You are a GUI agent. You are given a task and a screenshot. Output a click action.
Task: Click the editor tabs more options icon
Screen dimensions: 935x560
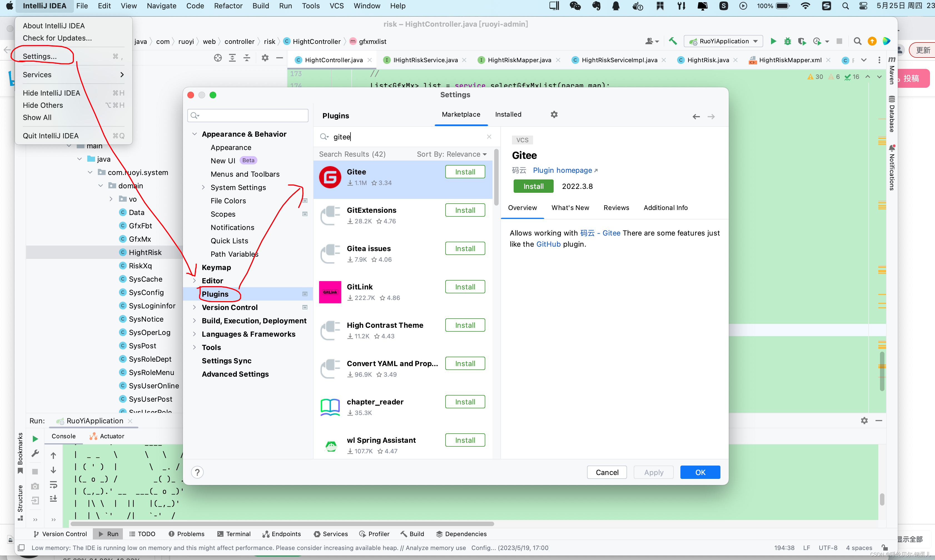click(x=879, y=60)
